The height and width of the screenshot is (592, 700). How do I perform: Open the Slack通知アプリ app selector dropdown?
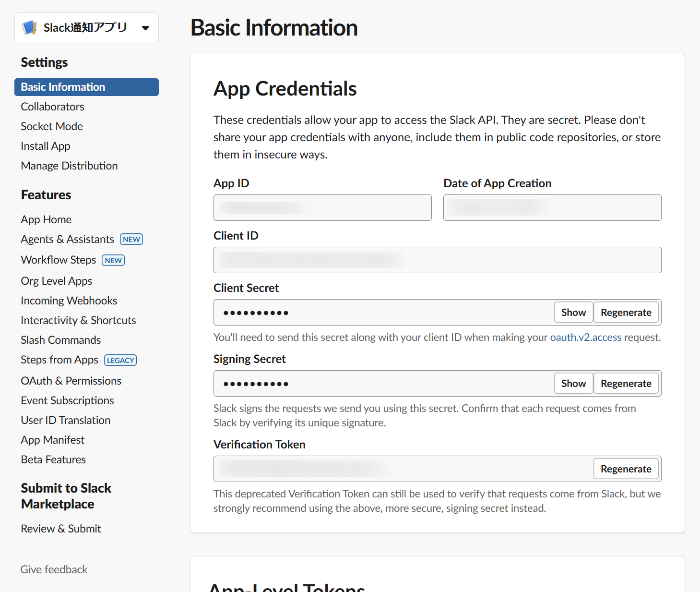(x=86, y=27)
